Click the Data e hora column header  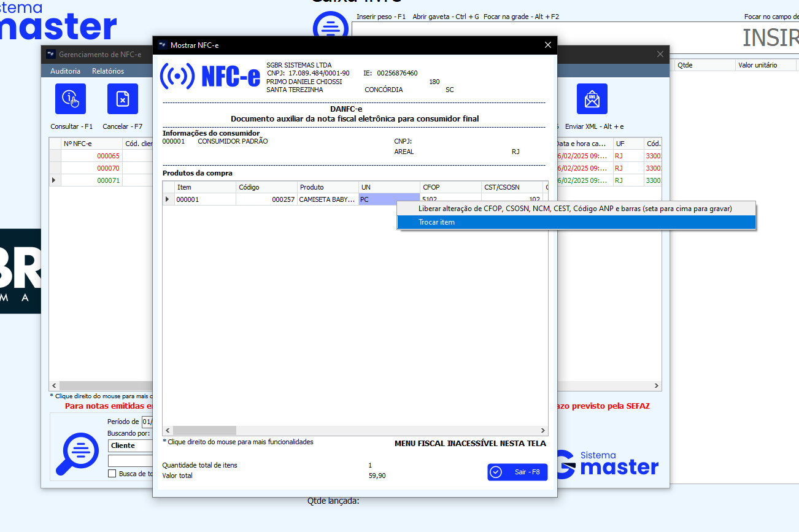point(584,144)
